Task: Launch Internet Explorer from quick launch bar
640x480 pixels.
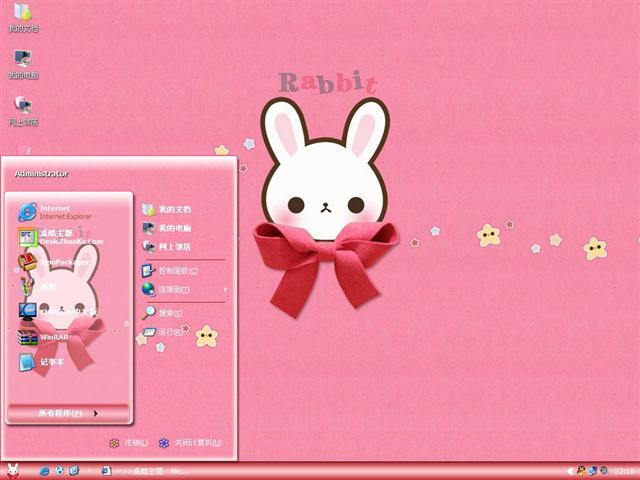Action: point(44,471)
